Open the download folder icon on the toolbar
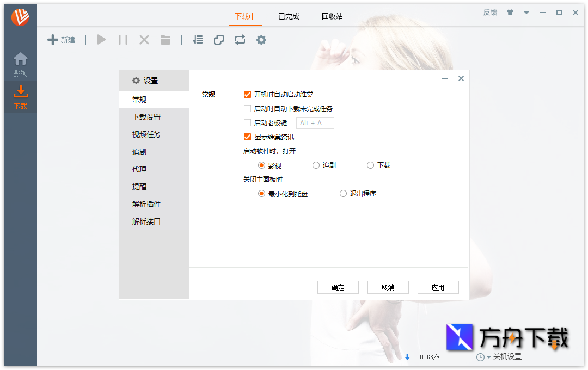Screen dimensions: 588x370 click(x=165, y=39)
